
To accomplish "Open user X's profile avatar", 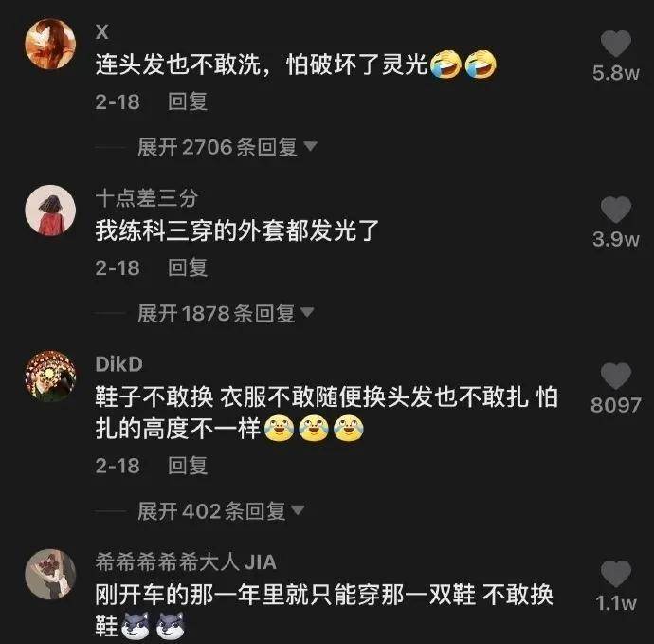I will coord(50,44).
